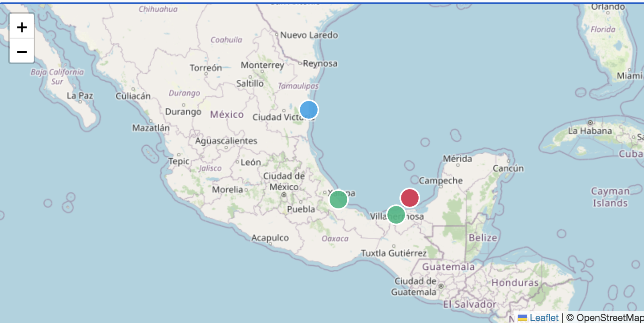Click the Torreón city label

tap(206, 68)
